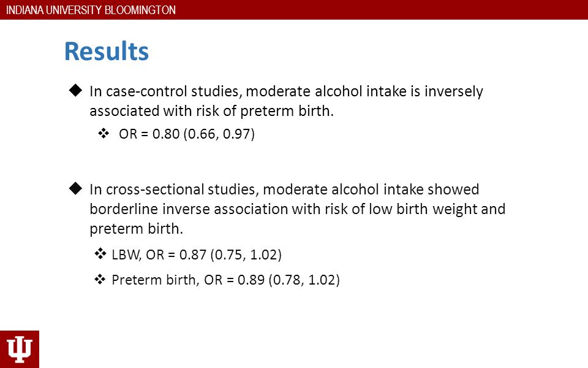Click the phrase 'associated with risk of preterm birth'

coord(211,111)
